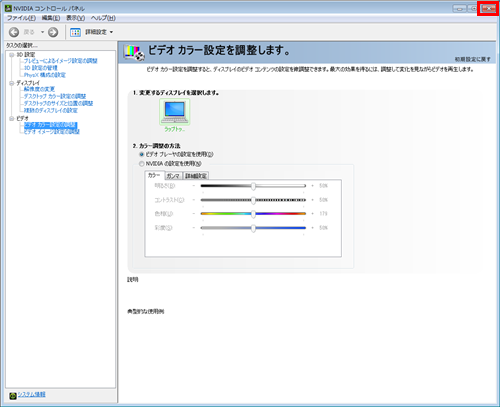Image resolution: width=500 pixels, height=407 pixels.
Task: Click the 初期設定に戻す link
Action: pos(473,59)
